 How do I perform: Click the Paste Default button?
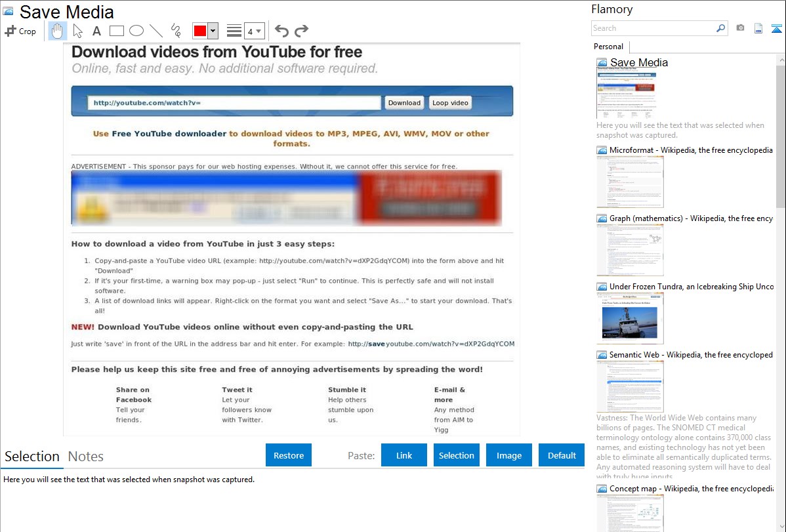[562, 455]
